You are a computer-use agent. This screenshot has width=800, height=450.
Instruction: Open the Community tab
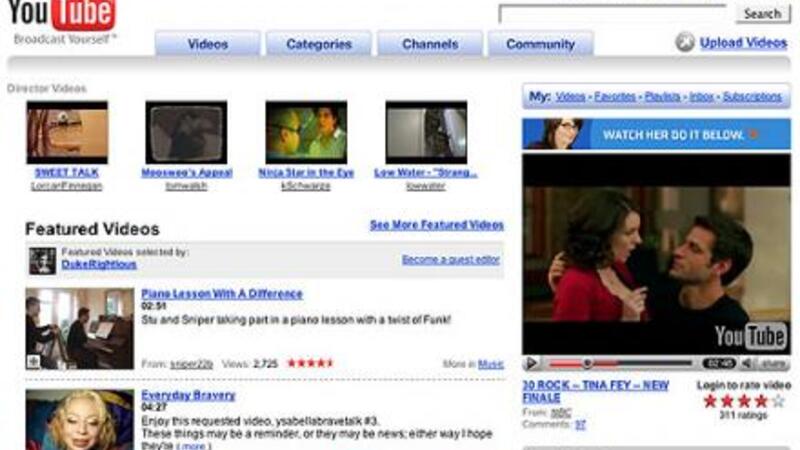pyautogui.click(x=540, y=44)
